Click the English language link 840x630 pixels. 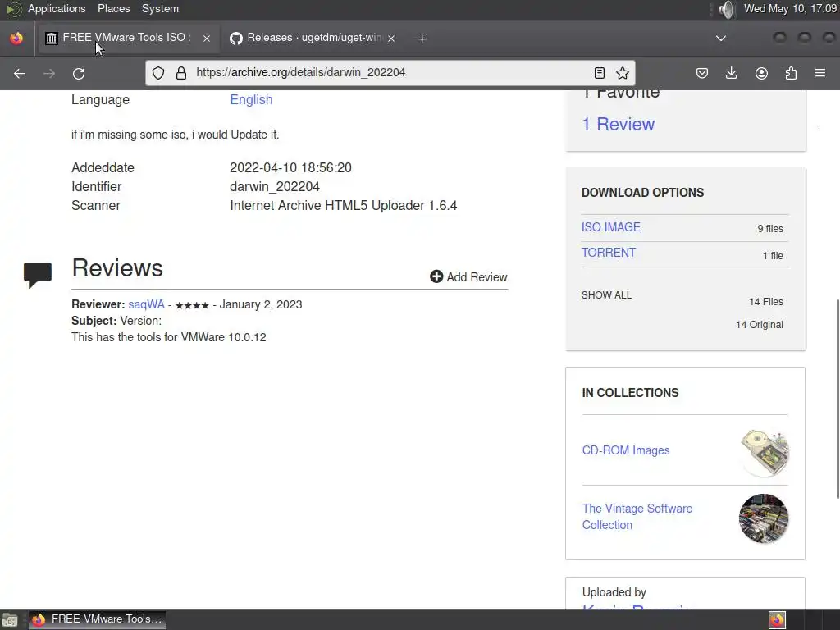pyautogui.click(x=251, y=99)
